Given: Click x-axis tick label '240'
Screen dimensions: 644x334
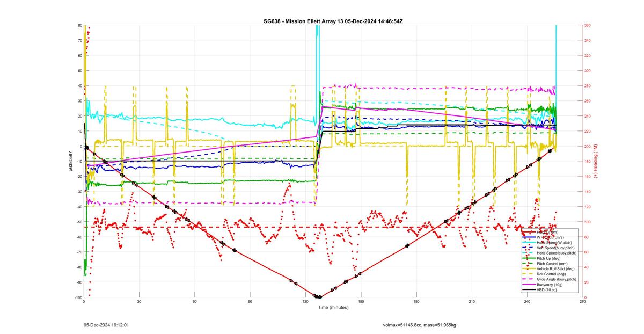Looking at the screenshot, I should point(527,302).
